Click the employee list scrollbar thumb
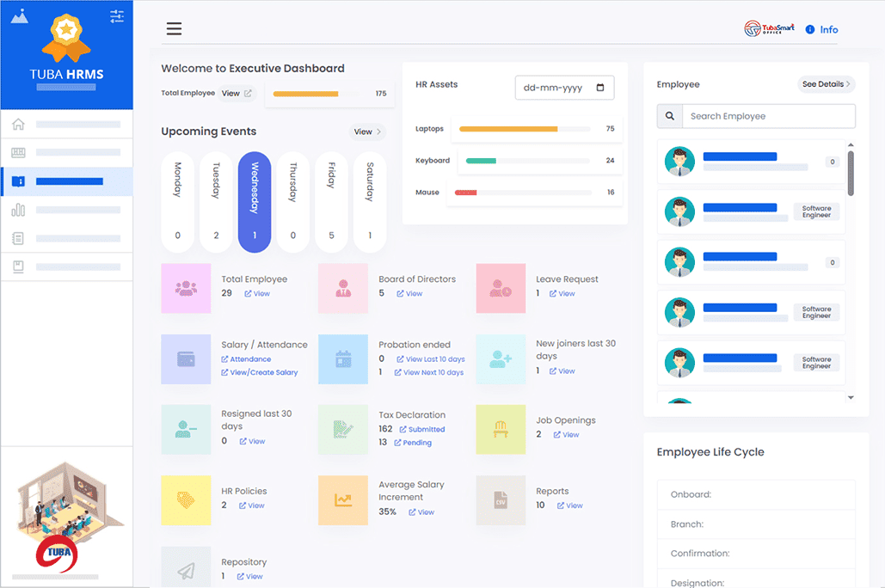885x588 pixels. (x=851, y=173)
